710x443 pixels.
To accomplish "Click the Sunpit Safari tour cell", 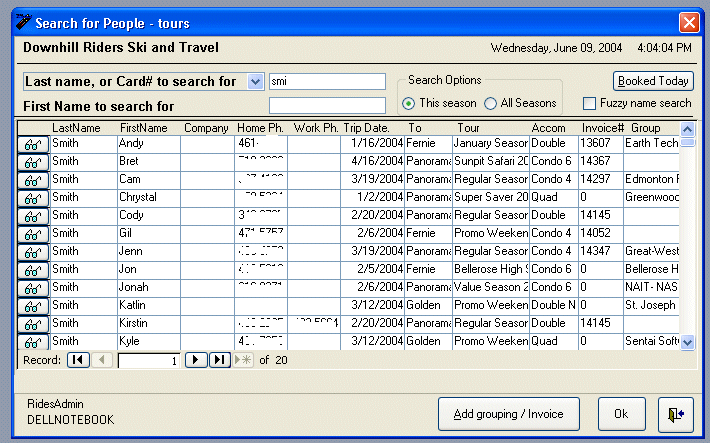I will coord(491,162).
